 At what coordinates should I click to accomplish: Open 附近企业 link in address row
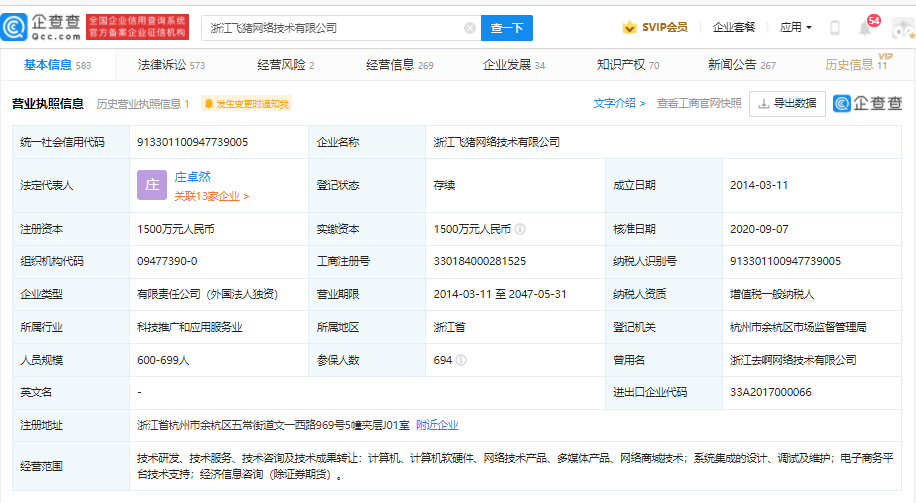click(437, 425)
